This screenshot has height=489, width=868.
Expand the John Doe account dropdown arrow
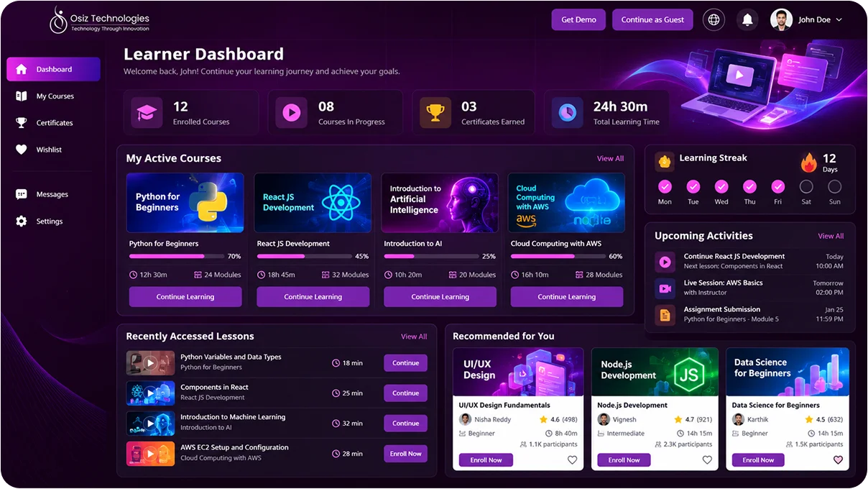(x=839, y=20)
